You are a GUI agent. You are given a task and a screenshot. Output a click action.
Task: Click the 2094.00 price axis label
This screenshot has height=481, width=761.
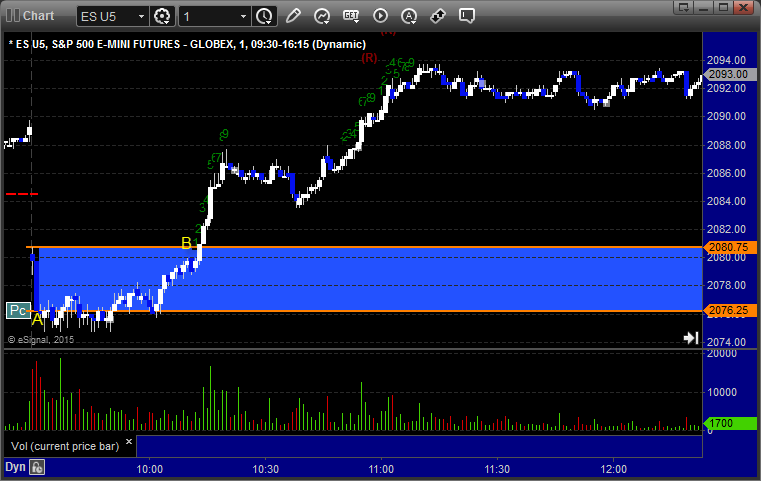click(x=727, y=60)
